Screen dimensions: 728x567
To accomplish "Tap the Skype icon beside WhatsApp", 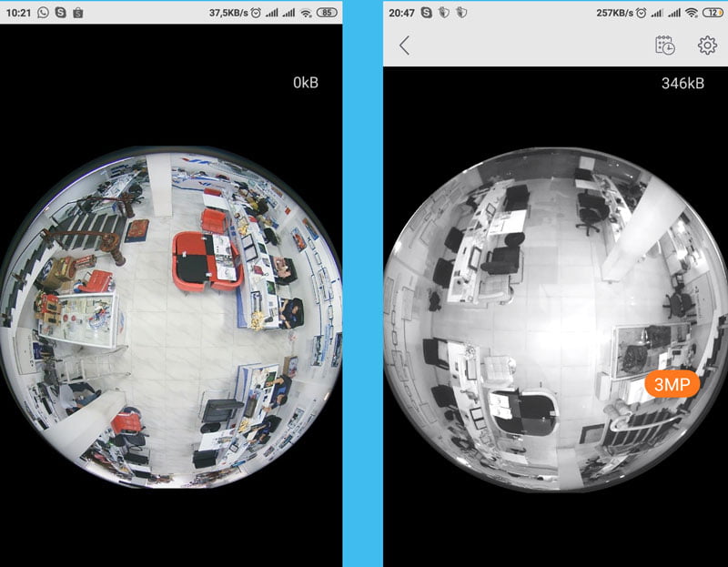I will click(x=60, y=12).
